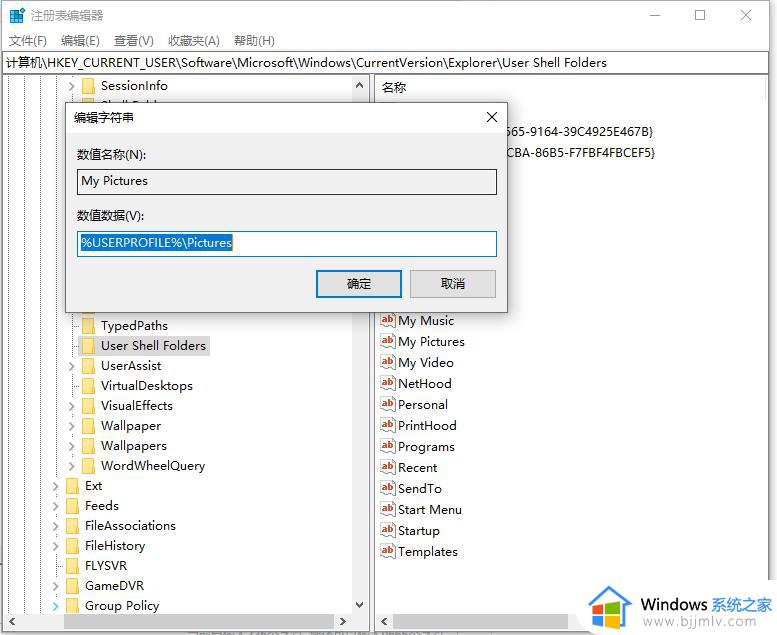Click the Registry Editor app icon in title bar

(17, 15)
